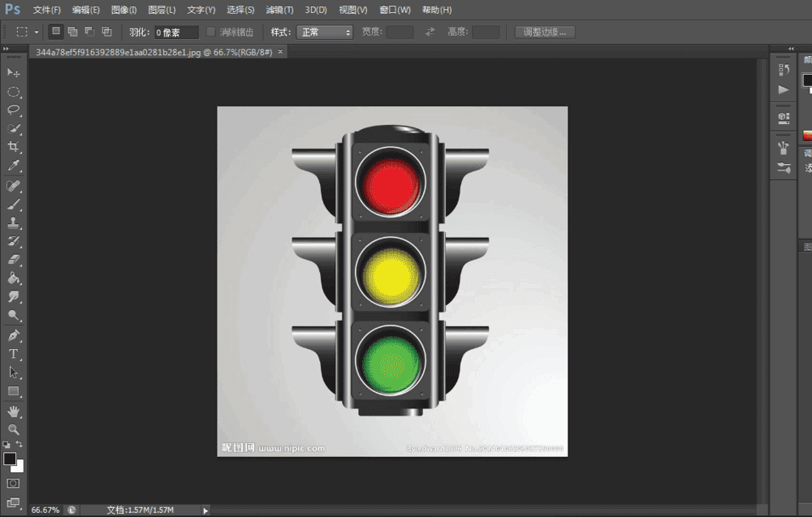Select the Zoom tool
The image size is (812, 517).
pos(14,429)
